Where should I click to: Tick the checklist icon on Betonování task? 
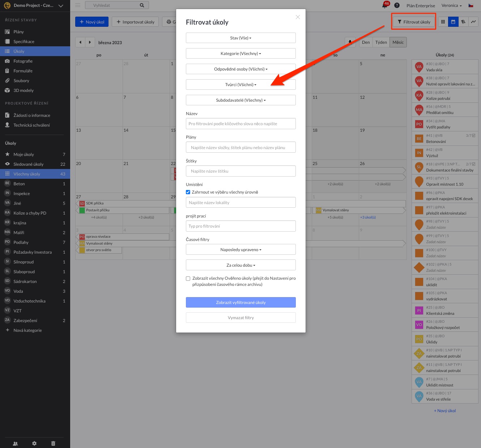[474, 136]
